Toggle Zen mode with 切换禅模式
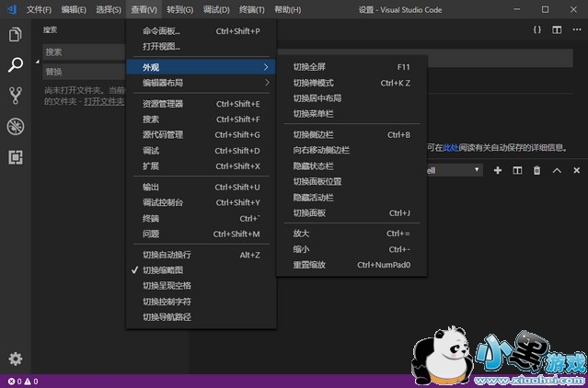 point(313,83)
